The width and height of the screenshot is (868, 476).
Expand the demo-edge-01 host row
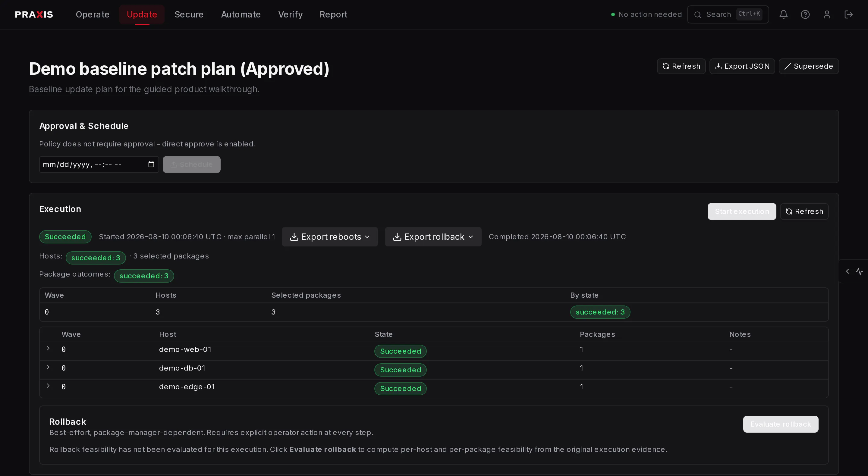(x=48, y=386)
